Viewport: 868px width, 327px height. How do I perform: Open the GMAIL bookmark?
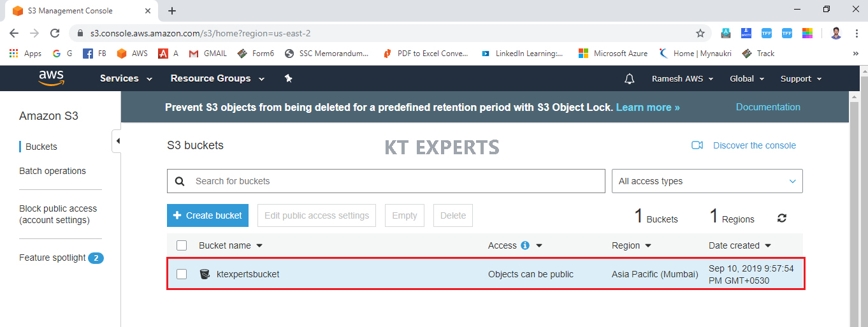[208, 54]
